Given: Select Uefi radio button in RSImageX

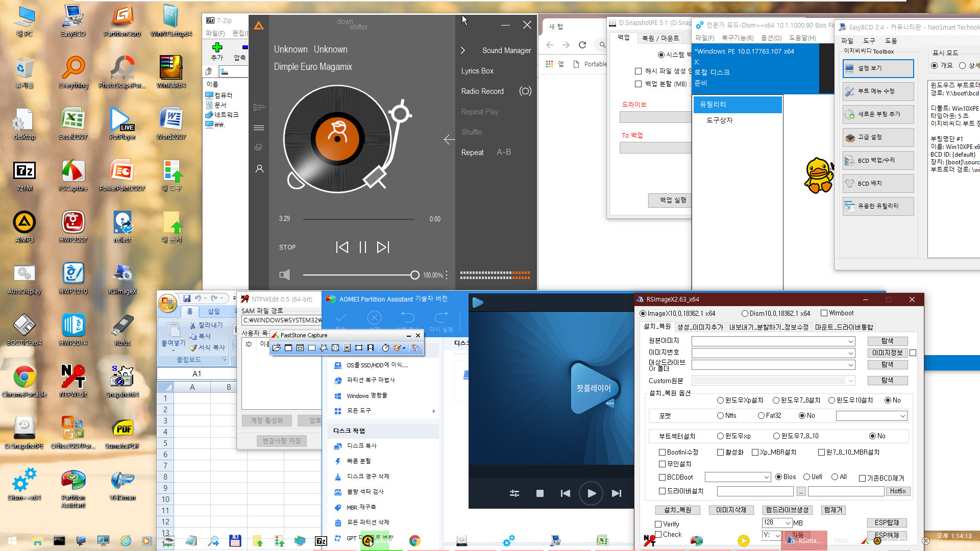Looking at the screenshot, I should click(806, 477).
